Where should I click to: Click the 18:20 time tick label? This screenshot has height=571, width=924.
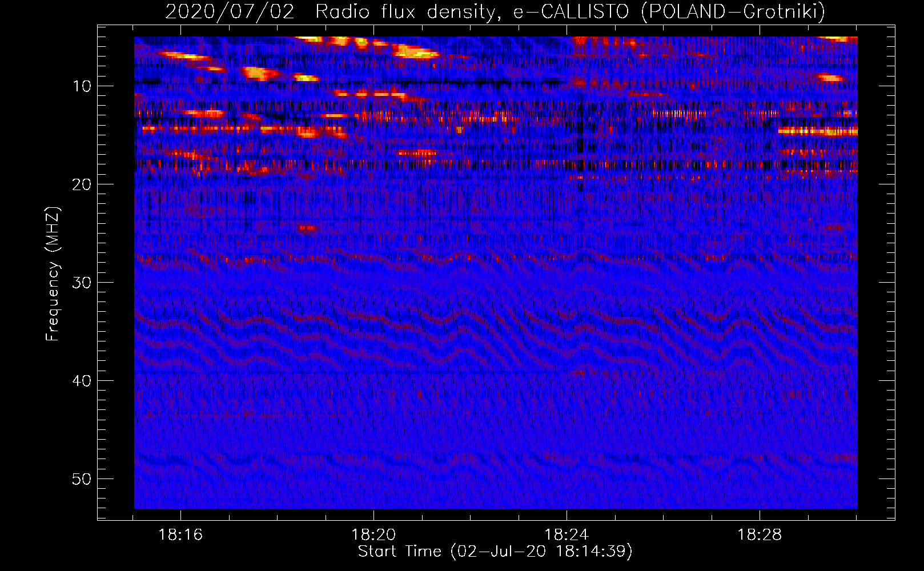pyautogui.click(x=373, y=535)
